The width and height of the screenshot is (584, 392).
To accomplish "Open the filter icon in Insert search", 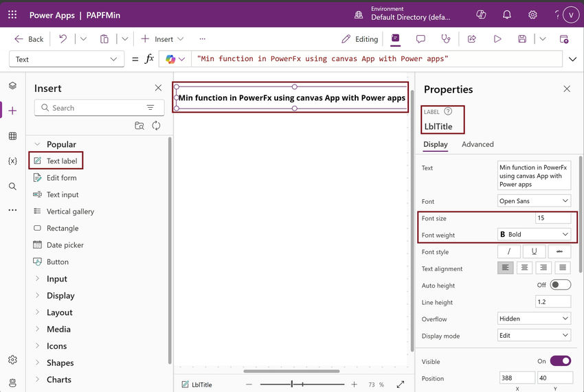I will coord(150,108).
